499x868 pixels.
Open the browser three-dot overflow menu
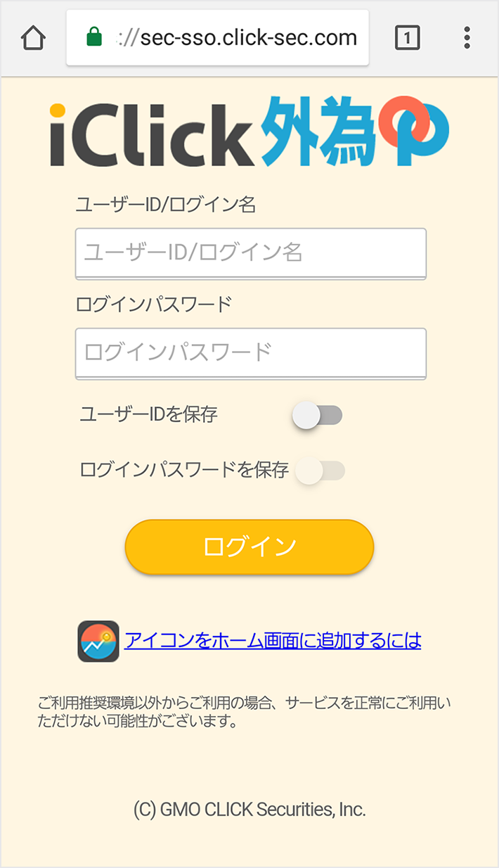pos(467,38)
